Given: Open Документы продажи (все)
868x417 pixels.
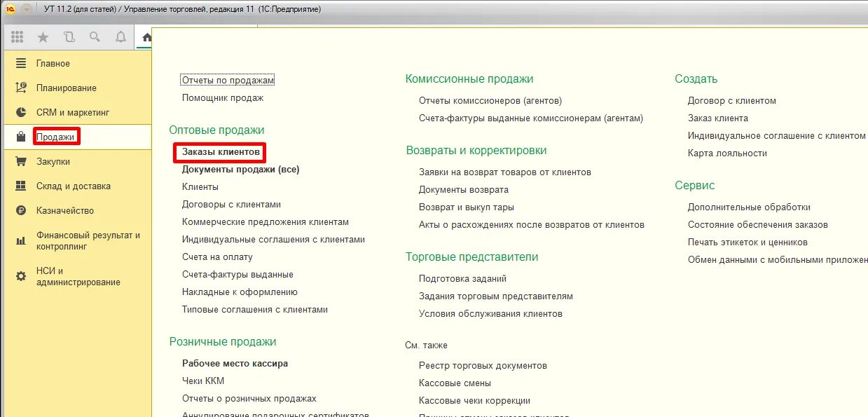Looking at the screenshot, I should [241, 169].
